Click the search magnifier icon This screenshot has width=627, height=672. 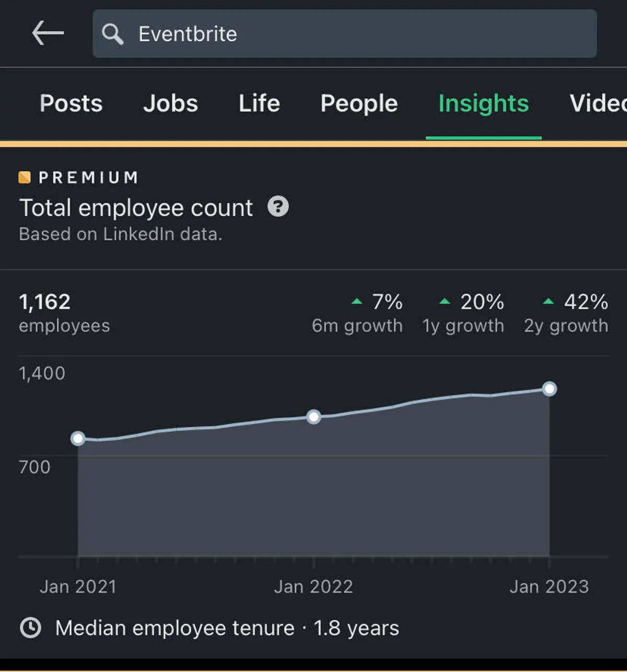(x=112, y=34)
